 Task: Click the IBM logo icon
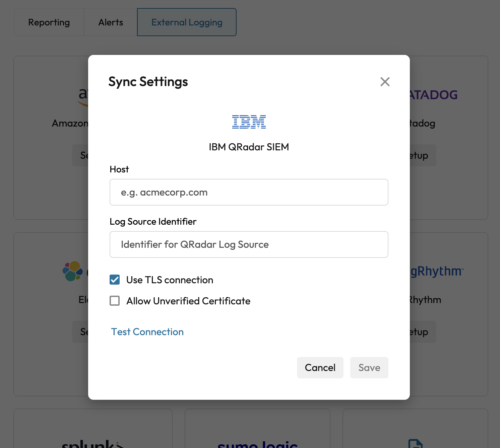click(x=249, y=122)
